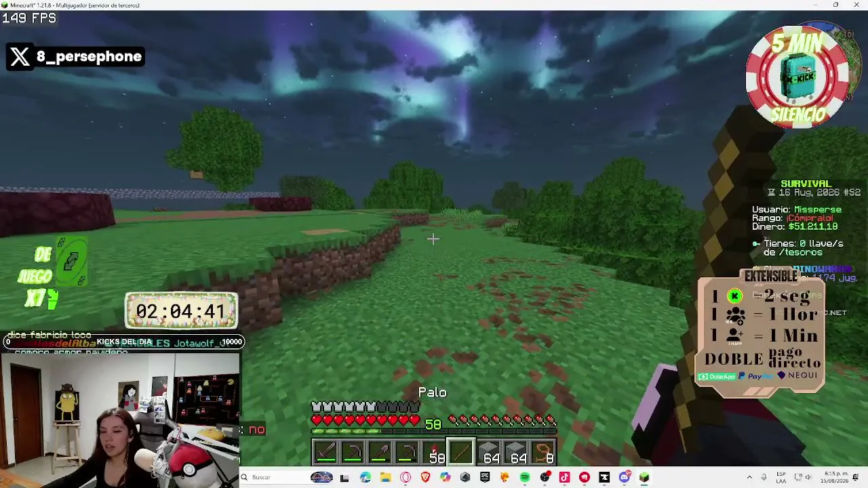Screen dimensions: 868x488
Task: Select the pickaxe in the second hotbar slot
Action: (353, 452)
